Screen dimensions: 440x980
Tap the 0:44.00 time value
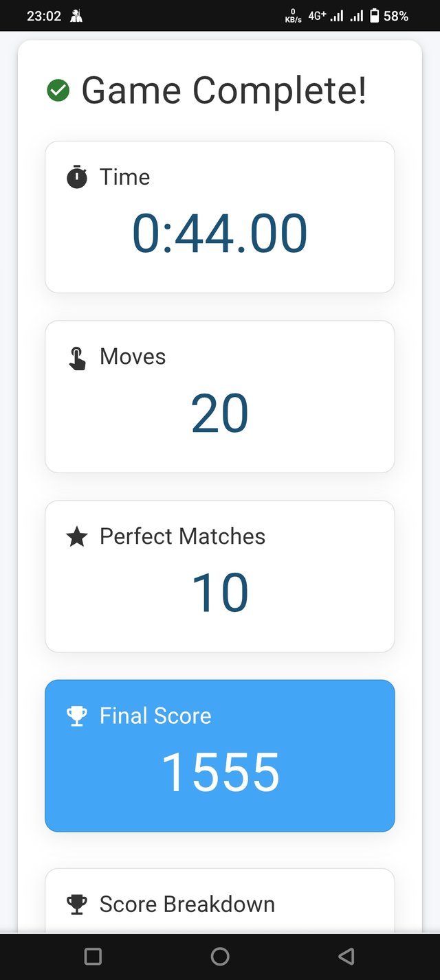pyautogui.click(x=220, y=233)
